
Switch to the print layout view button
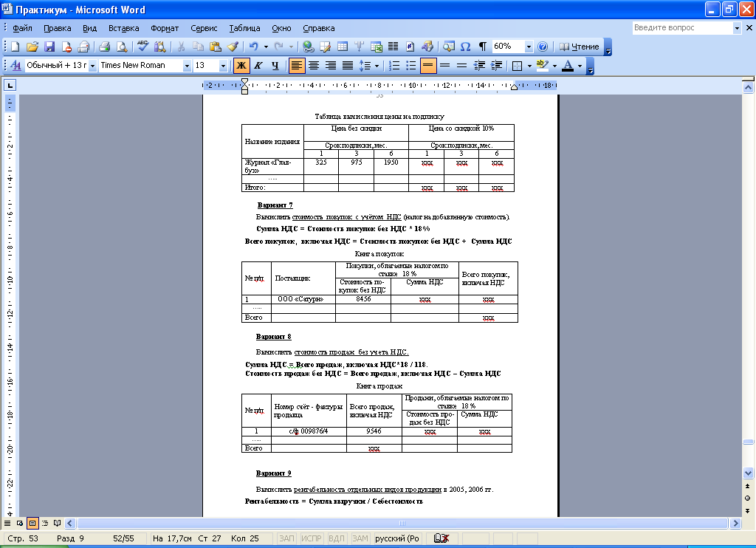(x=32, y=523)
